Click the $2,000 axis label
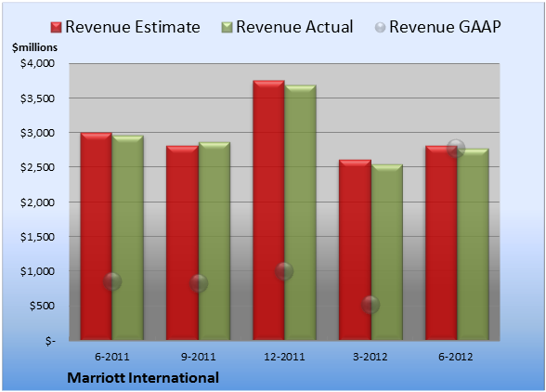This screenshot has width=546, height=392. 37,203
